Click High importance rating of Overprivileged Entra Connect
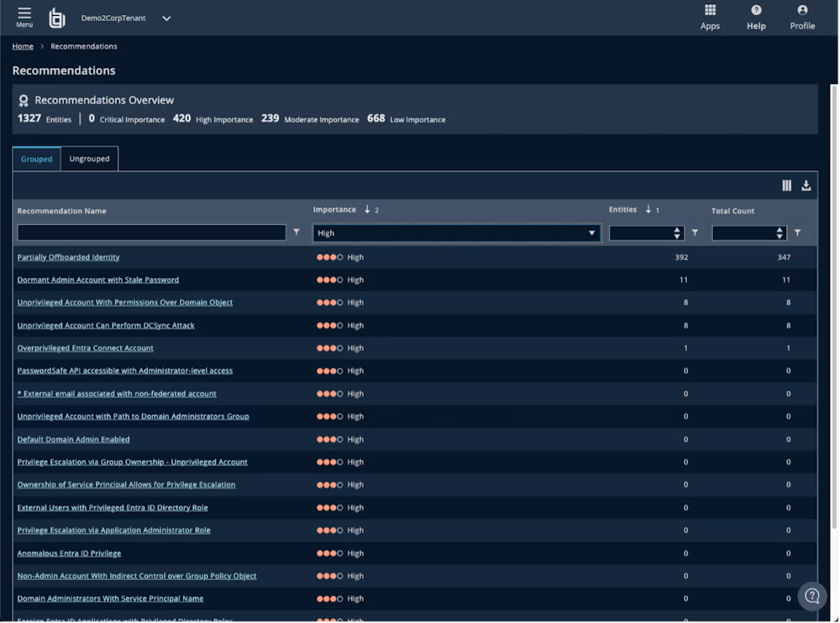Viewport: 840px width, 623px height. coord(340,348)
